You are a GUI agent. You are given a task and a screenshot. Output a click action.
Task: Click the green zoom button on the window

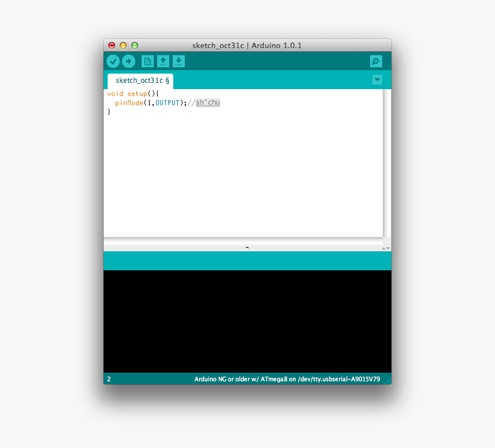coord(134,45)
